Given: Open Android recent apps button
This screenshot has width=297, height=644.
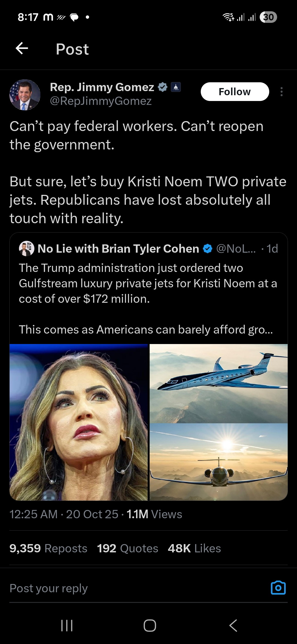Looking at the screenshot, I should pyautogui.click(x=67, y=626).
